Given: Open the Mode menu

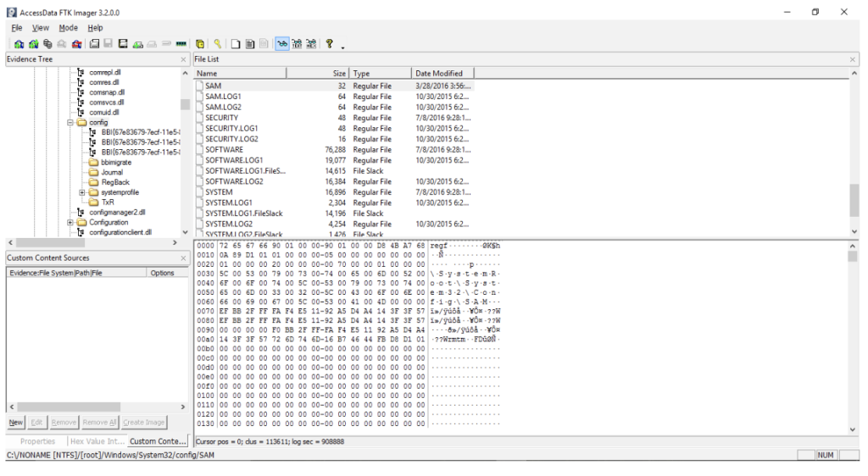Looking at the screenshot, I should click(x=68, y=28).
